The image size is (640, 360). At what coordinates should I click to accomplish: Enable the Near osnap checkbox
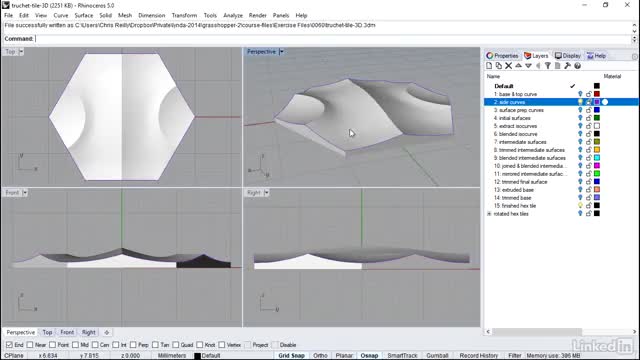pos(30,345)
